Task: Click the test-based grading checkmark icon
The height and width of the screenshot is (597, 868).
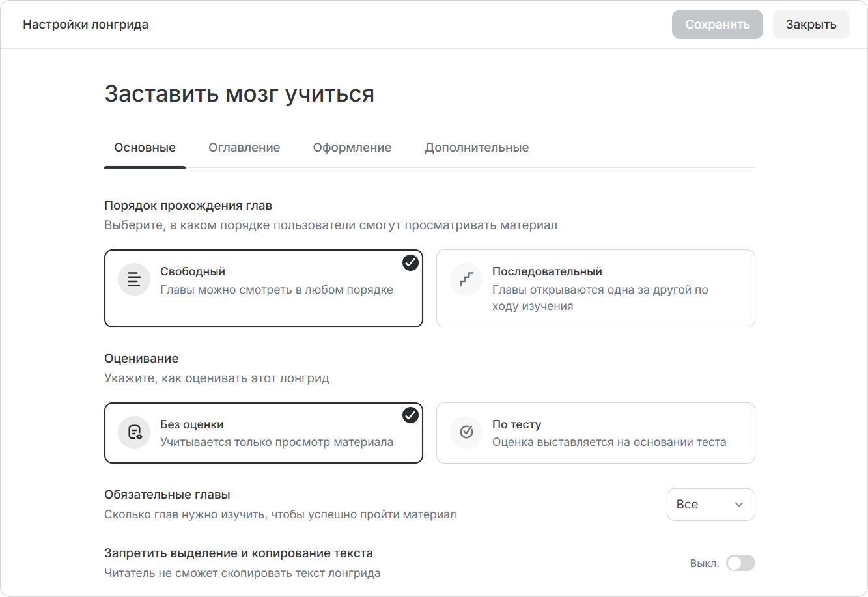Action: tap(466, 432)
